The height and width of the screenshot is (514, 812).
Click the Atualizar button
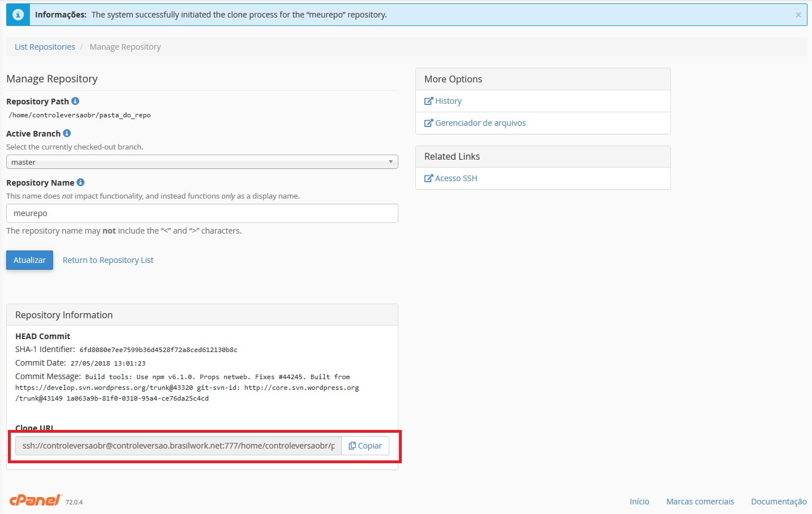29,260
